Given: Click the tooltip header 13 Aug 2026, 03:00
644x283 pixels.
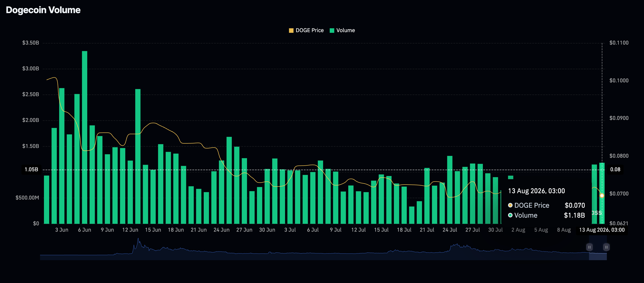Looking at the screenshot, I should click(x=536, y=191).
